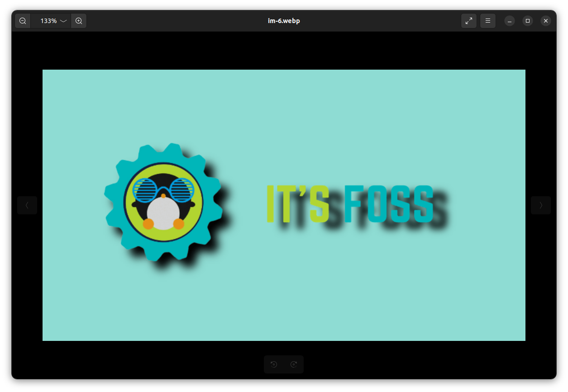
Task: Enter fullscreen mode with the expand icon
Action: tap(469, 20)
